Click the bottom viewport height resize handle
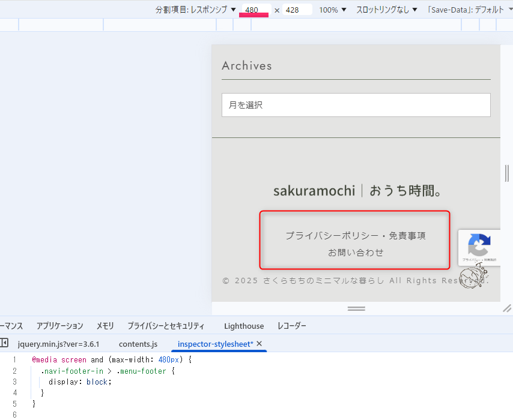Image resolution: width=513 pixels, height=420 pixels. (356, 308)
